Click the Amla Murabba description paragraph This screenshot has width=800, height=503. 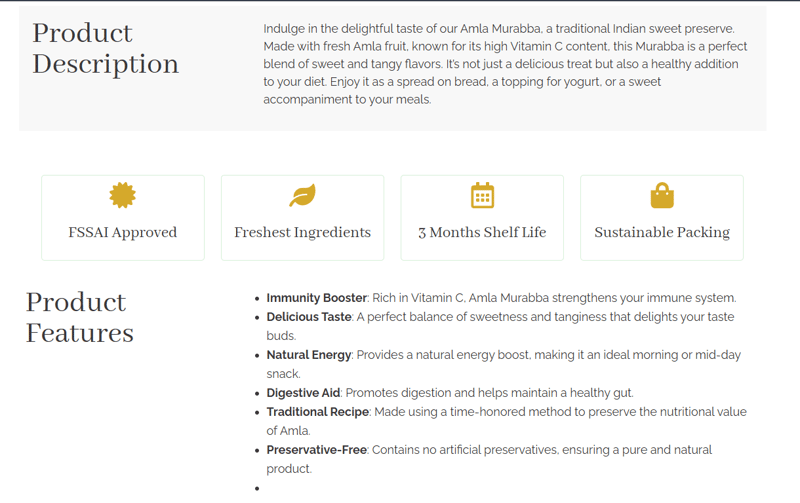pos(505,63)
